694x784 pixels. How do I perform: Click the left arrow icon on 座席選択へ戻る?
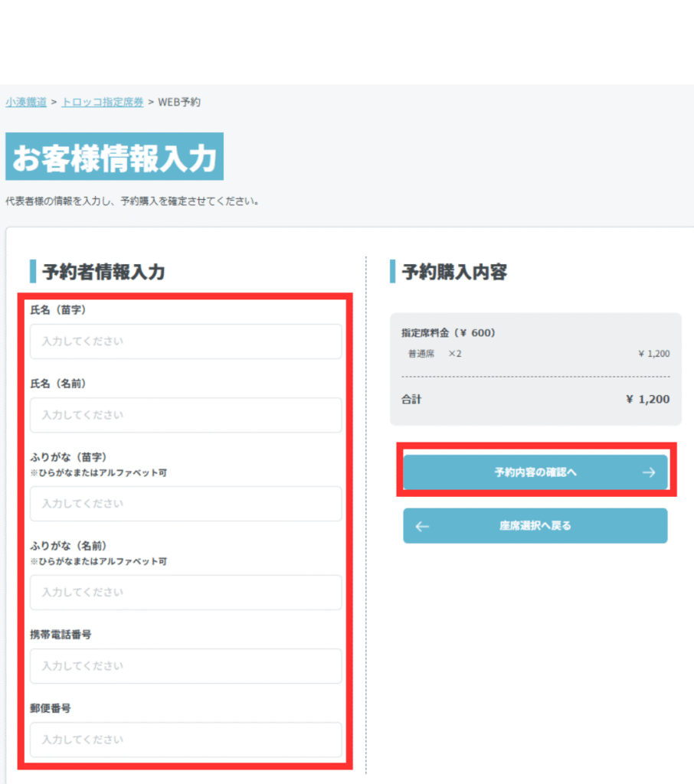(x=422, y=526)
